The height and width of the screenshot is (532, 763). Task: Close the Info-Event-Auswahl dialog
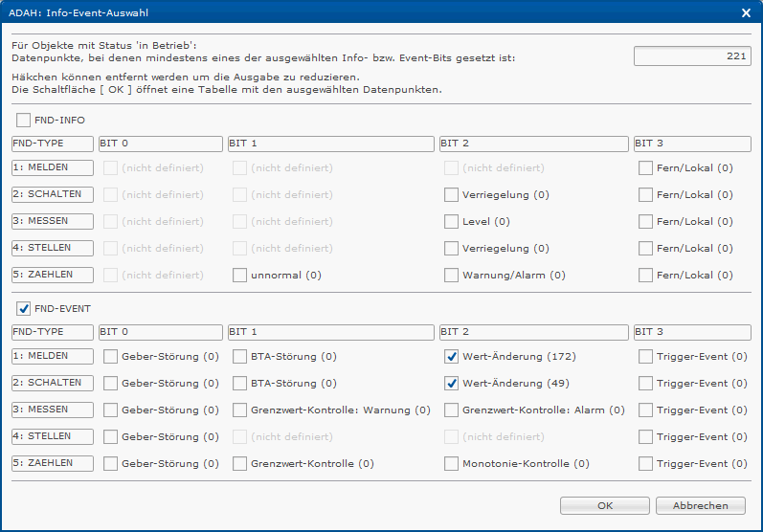pos(746,12)
